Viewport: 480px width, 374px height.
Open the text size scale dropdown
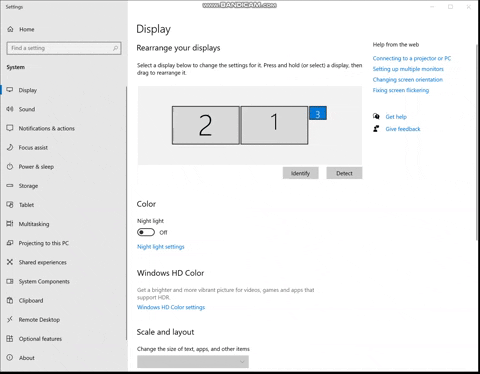pos(193,362)
